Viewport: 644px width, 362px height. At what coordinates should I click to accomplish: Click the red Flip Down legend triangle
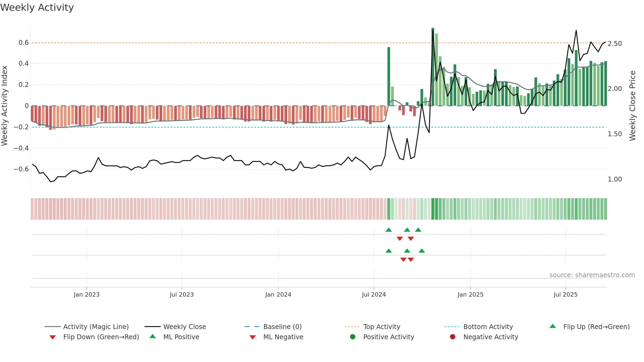point(53,337)
